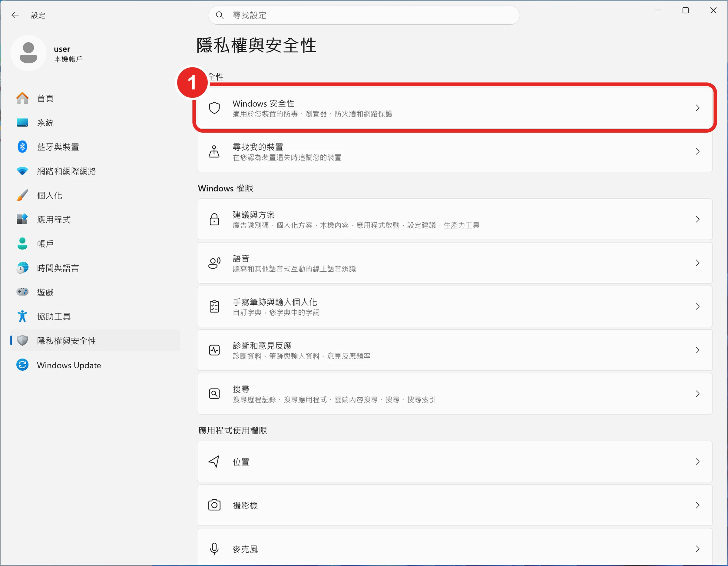This screenshot has height=566, width=728.
Task: Click the shield icon beside 隱私權與安全性
Action: click(x=22, y=341)
